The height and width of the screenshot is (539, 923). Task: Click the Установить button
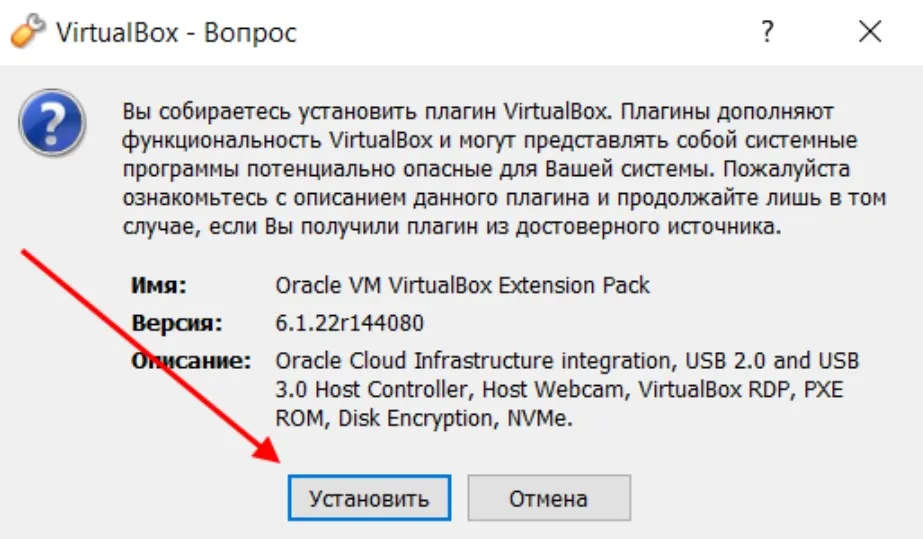(x=369, y=498)
